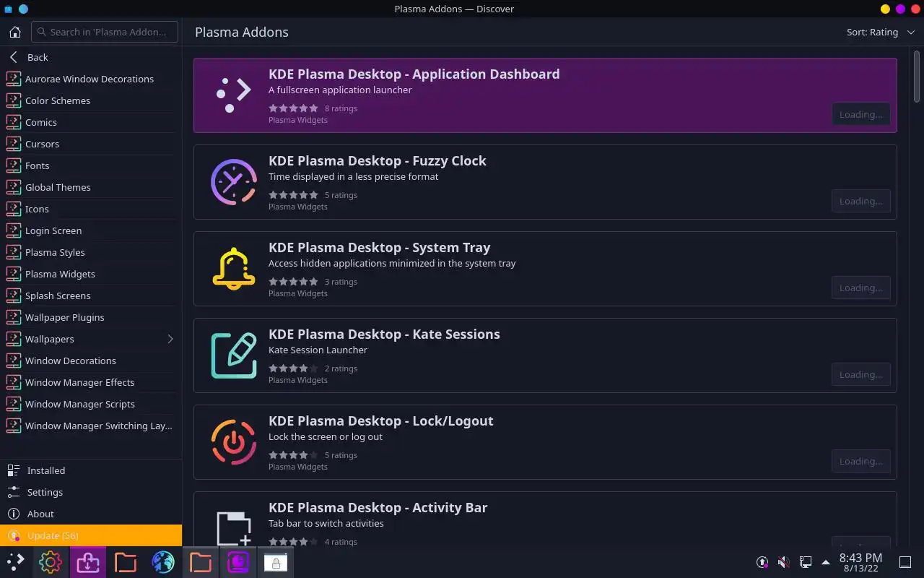The image size is (924, 578).
Task: Open Update (56) page
Action: [91, 535]
